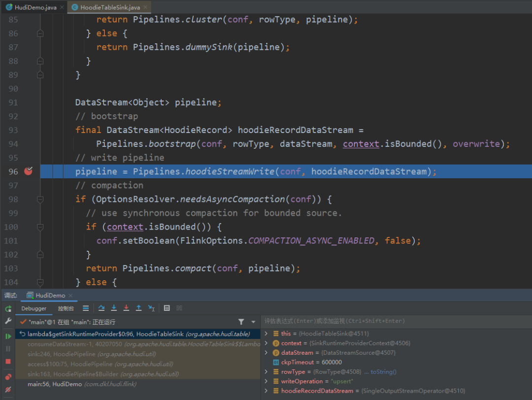Collapse the code fold marker at line 98
532x400 pixels.
40,199
